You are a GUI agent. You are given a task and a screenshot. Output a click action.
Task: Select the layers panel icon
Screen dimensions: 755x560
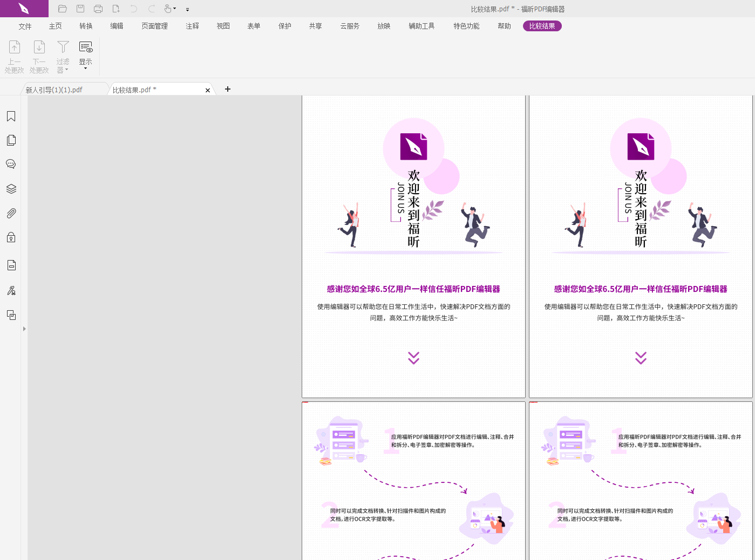point(11,188)
